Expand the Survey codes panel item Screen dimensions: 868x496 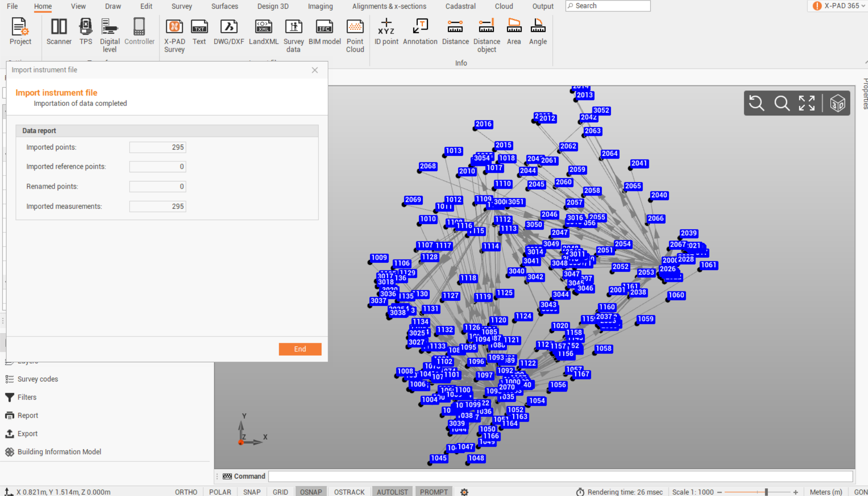[38, 379]
